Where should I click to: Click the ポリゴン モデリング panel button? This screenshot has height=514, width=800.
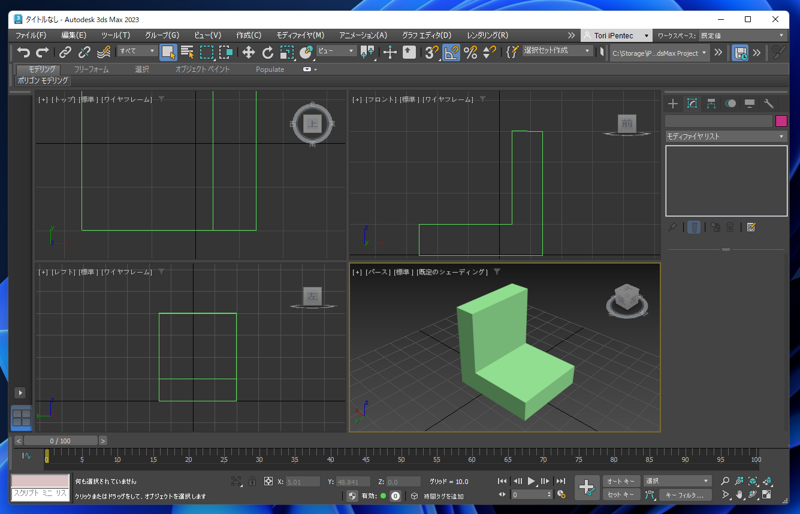42,80
